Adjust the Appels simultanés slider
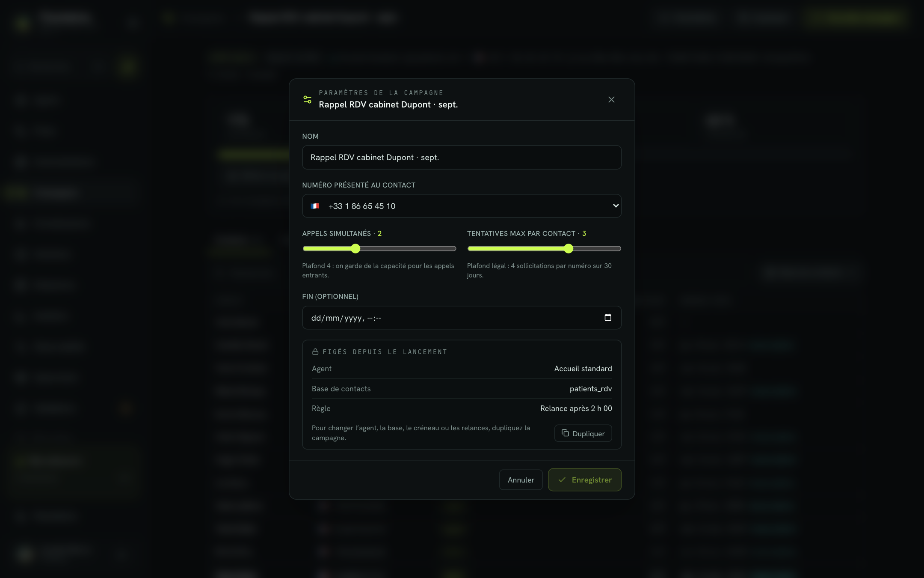 [x=379, y=248]
